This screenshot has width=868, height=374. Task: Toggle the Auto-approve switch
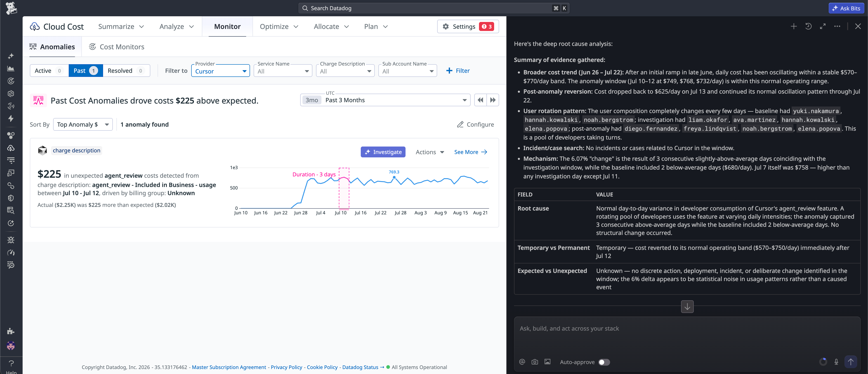coord(604,362)
